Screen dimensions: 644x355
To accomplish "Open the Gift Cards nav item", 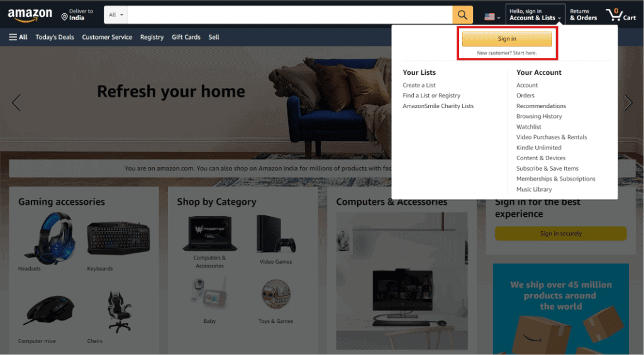I will pos(186,37).
